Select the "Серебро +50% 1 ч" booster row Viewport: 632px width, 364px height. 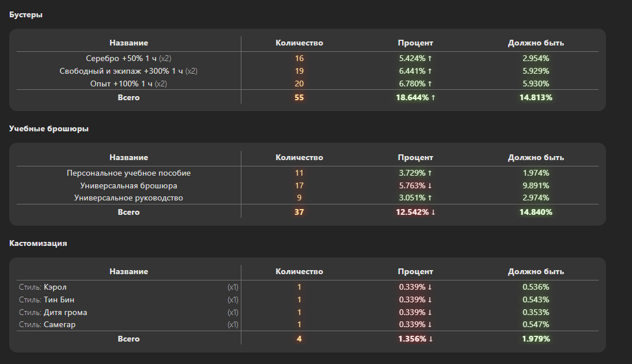tap(121, 58)
